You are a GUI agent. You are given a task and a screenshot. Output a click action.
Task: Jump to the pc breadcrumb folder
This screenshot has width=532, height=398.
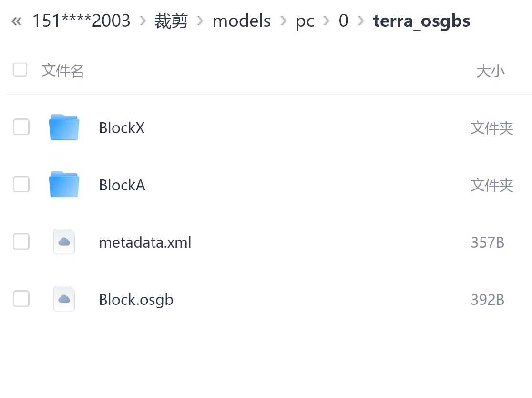coord(305,22)
